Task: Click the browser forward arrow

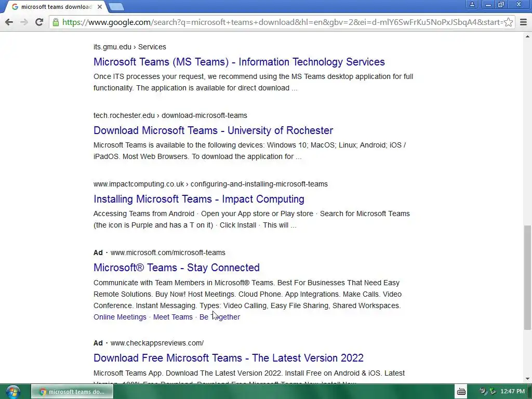Action: pos(24,22)
